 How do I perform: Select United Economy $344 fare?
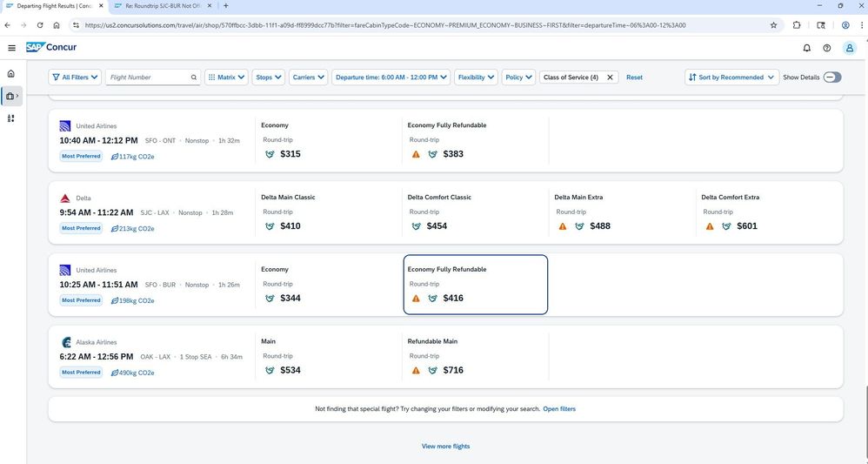point(329,285)
